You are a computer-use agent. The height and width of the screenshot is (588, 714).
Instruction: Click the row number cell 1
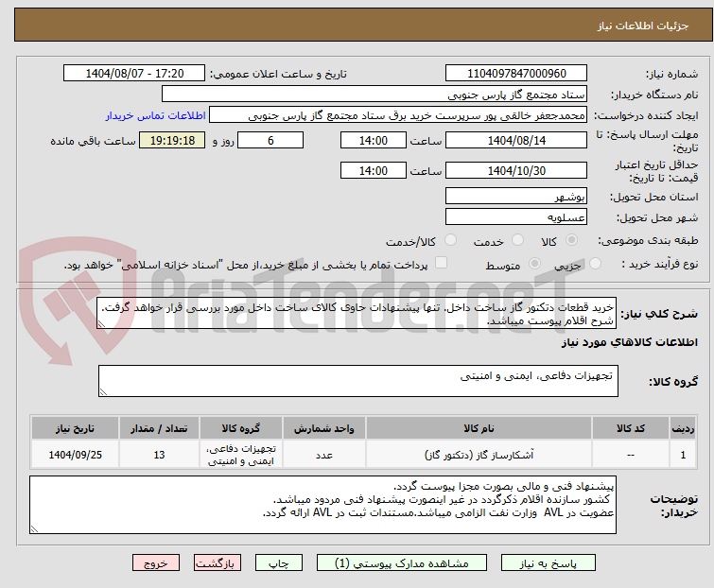click(683, 455)
